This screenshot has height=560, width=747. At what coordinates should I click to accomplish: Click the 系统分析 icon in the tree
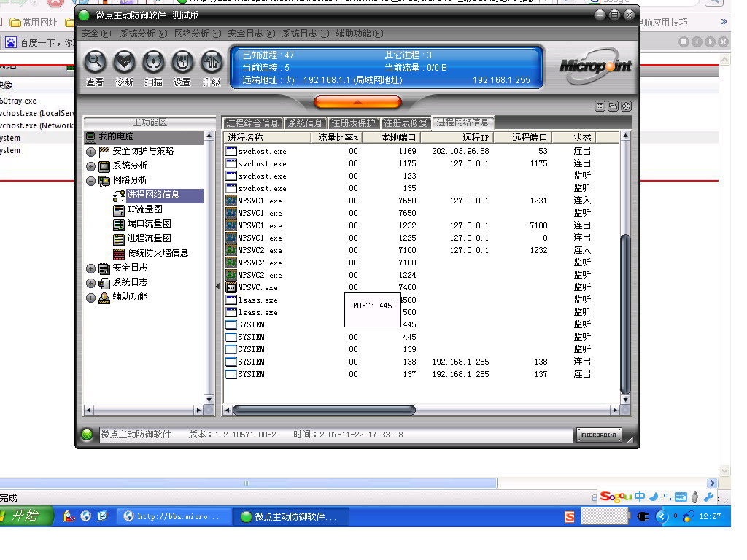[104, 167]
